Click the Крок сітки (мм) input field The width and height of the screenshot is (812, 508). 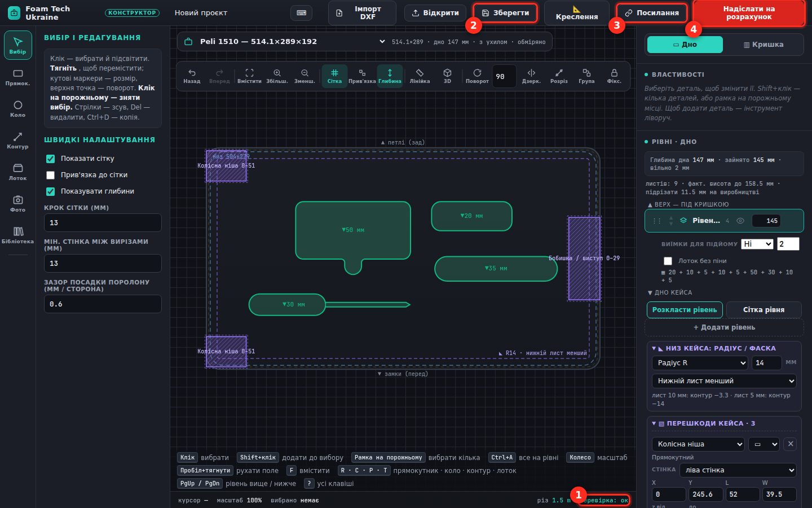(103, 223)
